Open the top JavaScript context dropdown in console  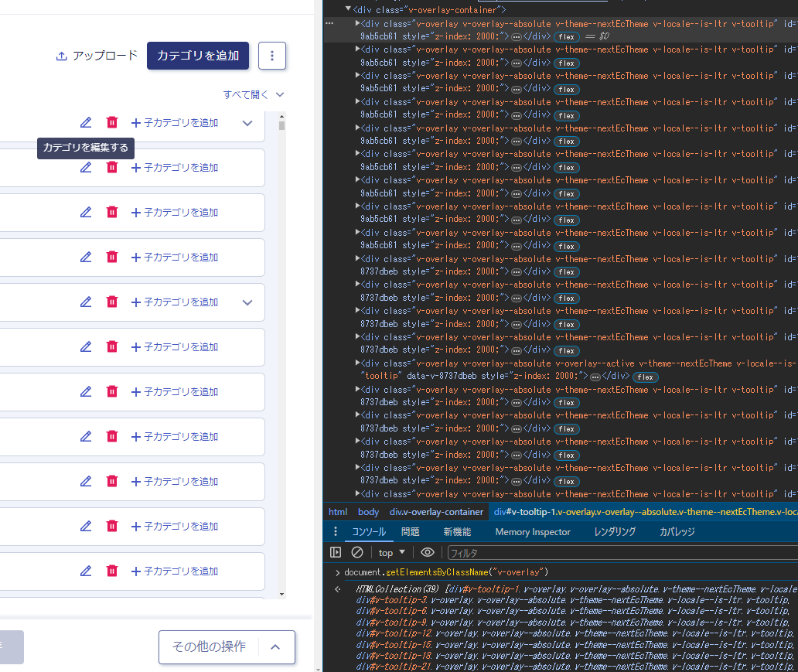tap(392, 553)
